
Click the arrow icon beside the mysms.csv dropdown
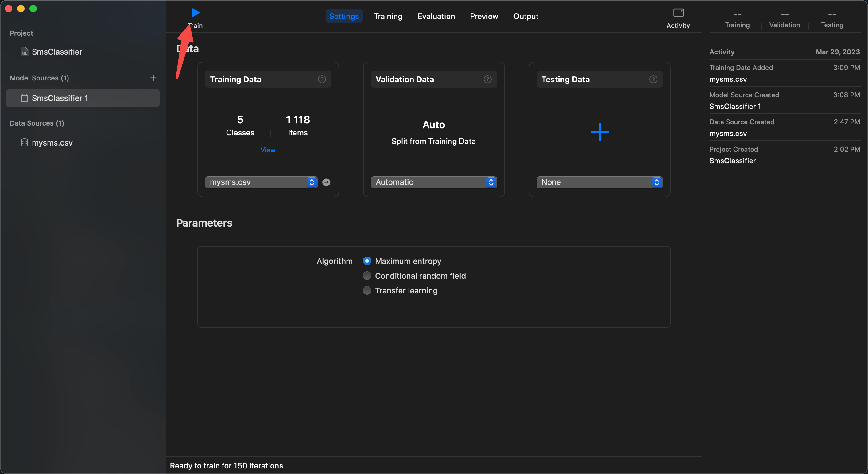coord(326,182)
